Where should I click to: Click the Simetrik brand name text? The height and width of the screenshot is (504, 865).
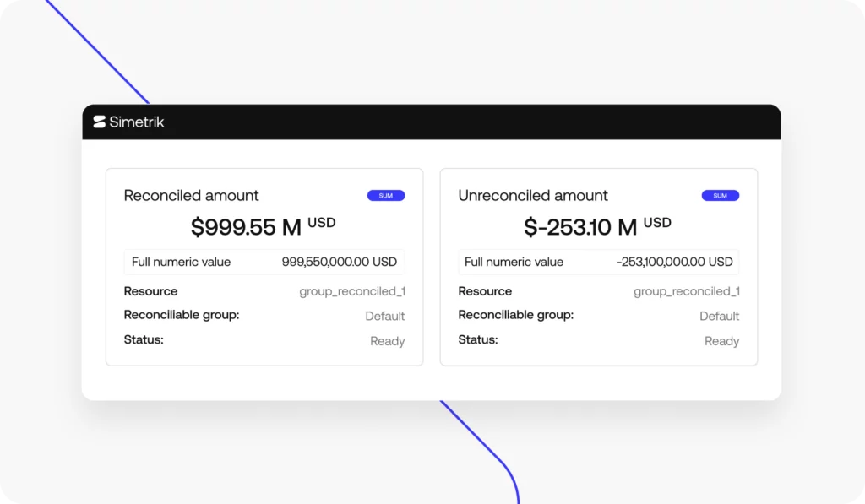(137, 122)
